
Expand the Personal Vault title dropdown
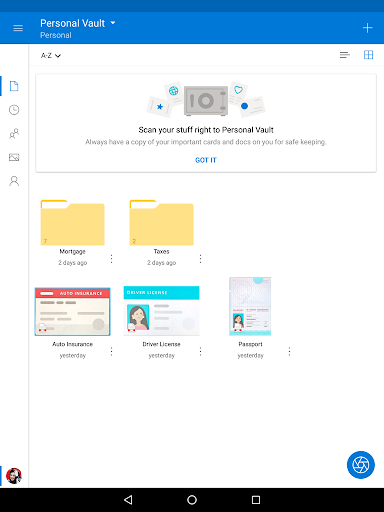pyautogui.click(x=78, y=23)
